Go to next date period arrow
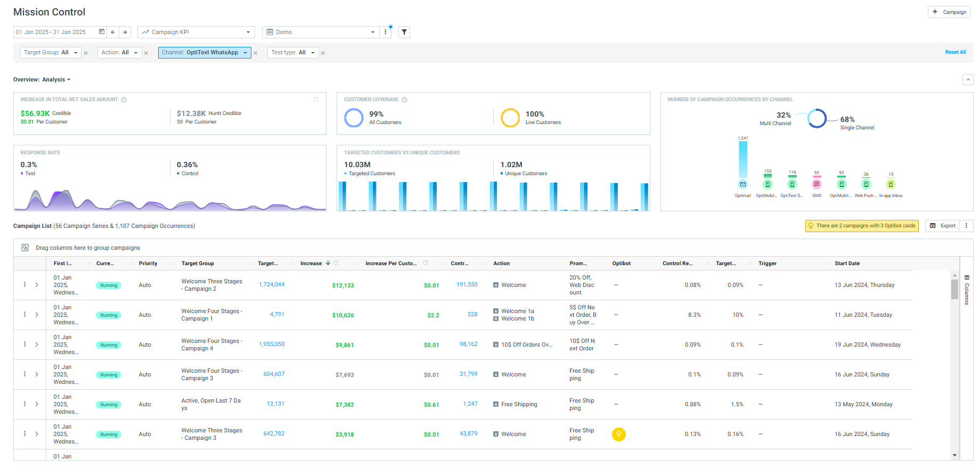The image size is (980, 468). coord(125,32)
